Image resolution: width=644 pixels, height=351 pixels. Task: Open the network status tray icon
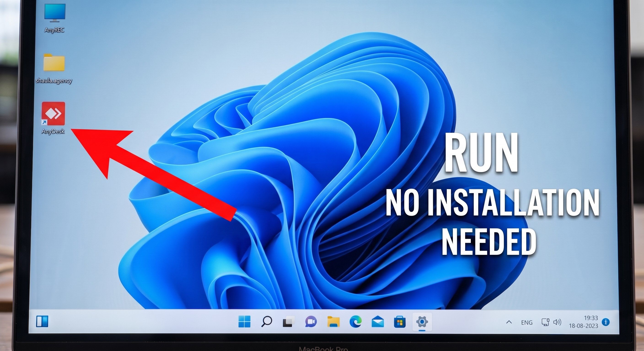pos(545,322)
